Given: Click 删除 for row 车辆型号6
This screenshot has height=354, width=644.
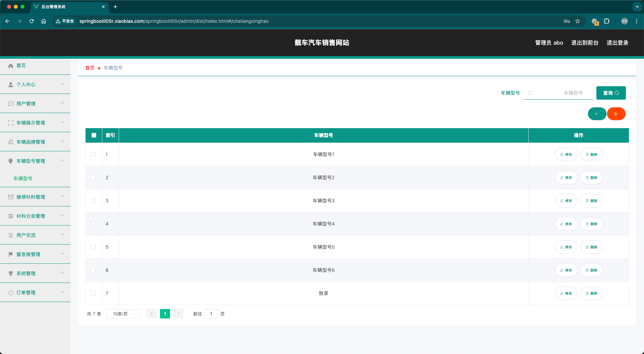Looking at the screenshot, I should pyautogui.click(x=591, y=270).
